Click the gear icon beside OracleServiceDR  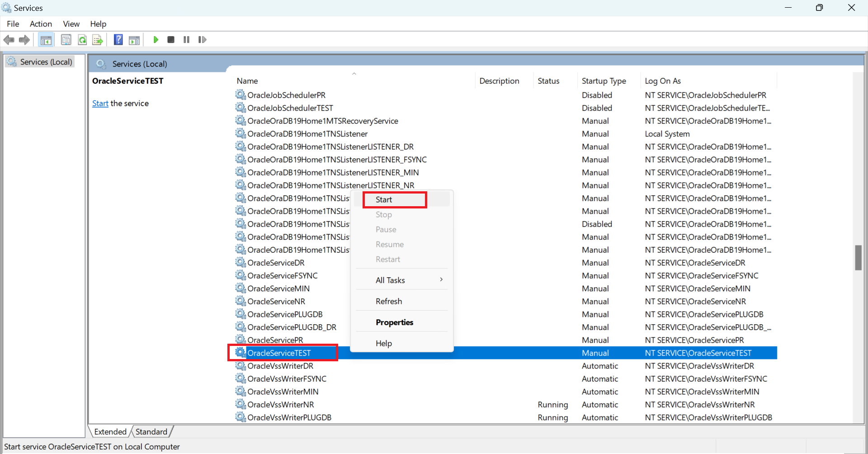click(x=241, y=262)
